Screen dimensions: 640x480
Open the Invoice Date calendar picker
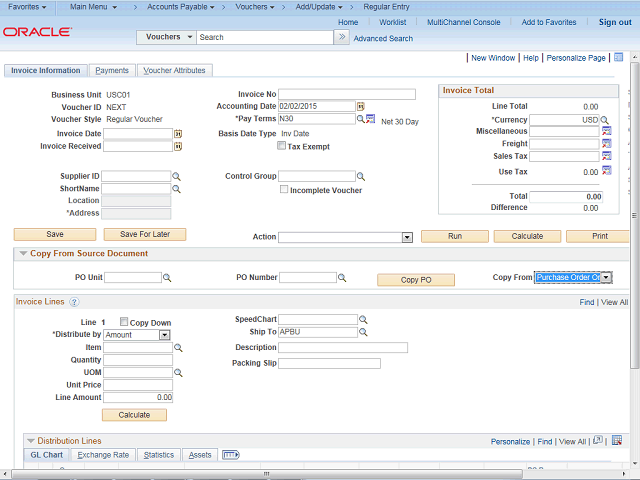click(178, 133)
